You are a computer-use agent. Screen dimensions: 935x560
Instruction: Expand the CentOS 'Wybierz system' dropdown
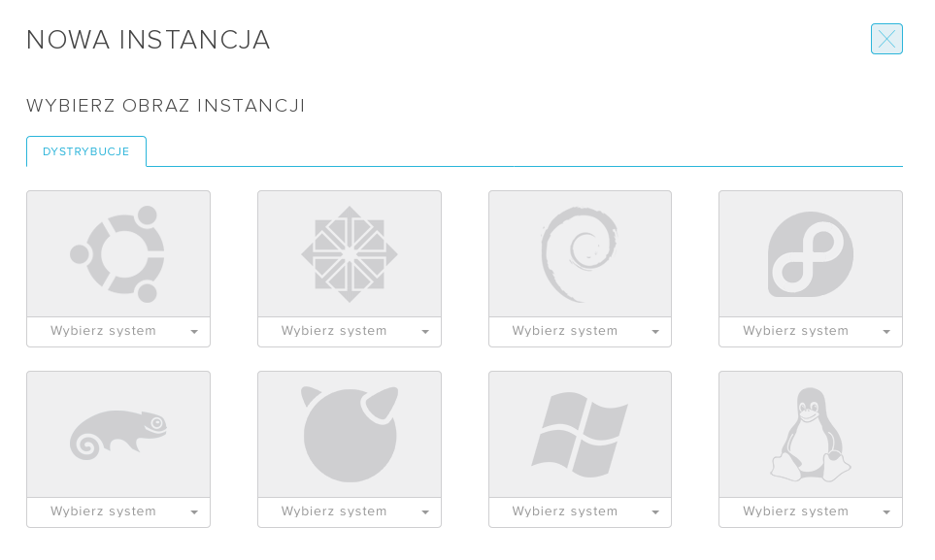point(350,332)
